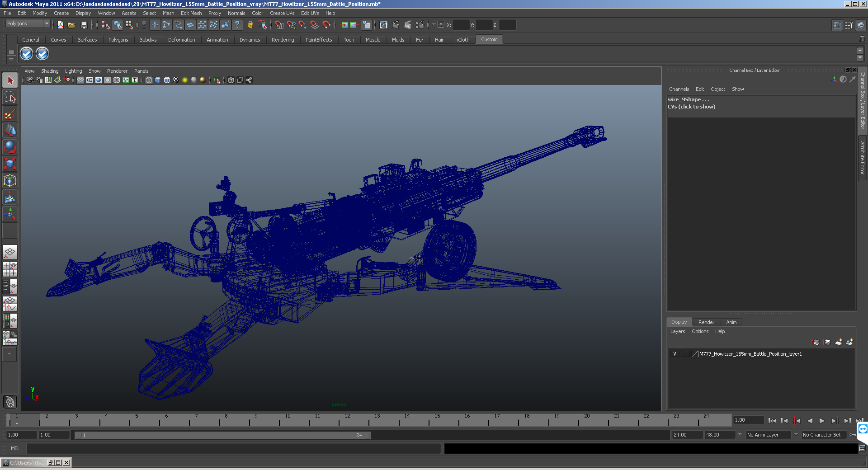Switch to the Anim layer tab
The width and height of the screenshot is (868, 470).
[731, 322]
